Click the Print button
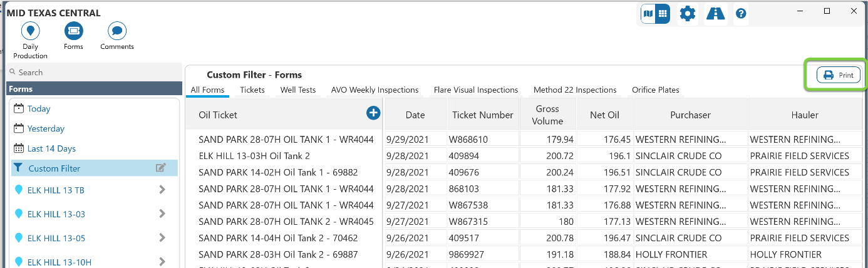This screenshot has height=268, width=868. [x=838, y=75]
